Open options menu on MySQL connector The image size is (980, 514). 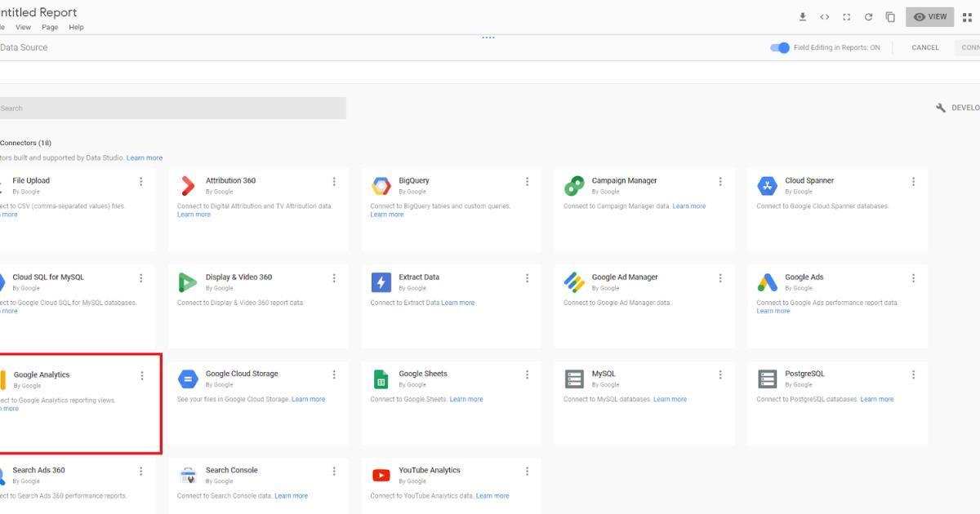coord(719,374)
